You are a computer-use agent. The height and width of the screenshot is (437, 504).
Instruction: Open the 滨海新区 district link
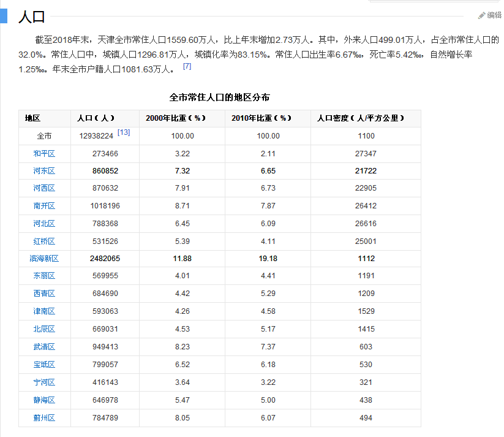tap(44, 259)
